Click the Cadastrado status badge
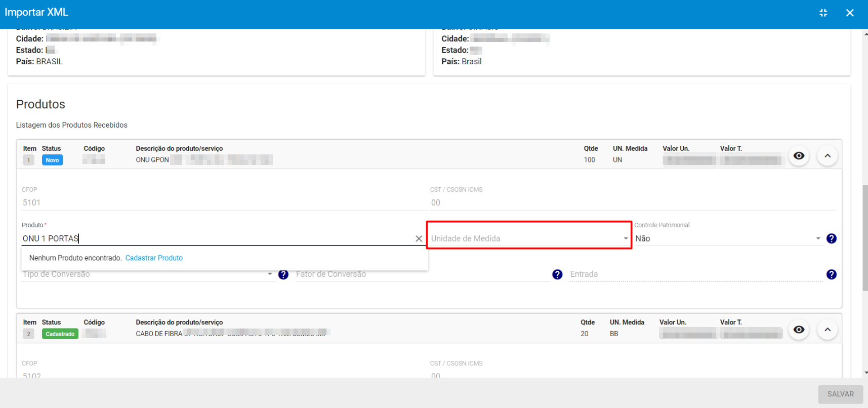 pos(60,334)
